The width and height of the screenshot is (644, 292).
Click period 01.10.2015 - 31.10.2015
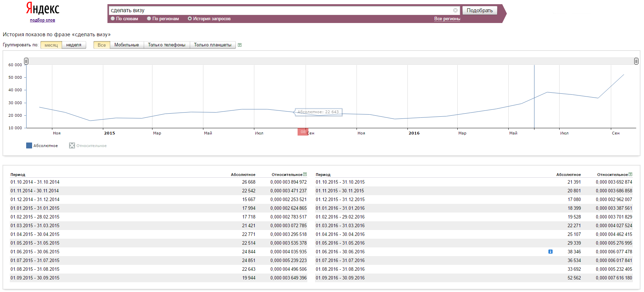click(x=340, y=182)
